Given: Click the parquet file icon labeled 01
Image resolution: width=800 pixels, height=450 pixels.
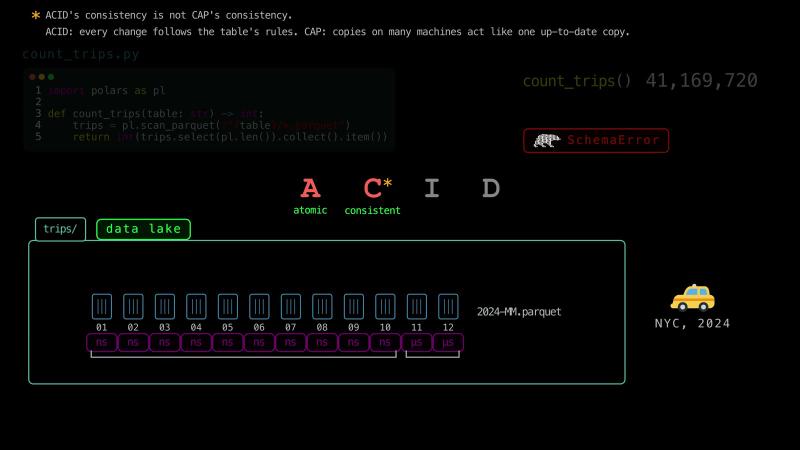Looking at the screenshot, I should (102, 307).
